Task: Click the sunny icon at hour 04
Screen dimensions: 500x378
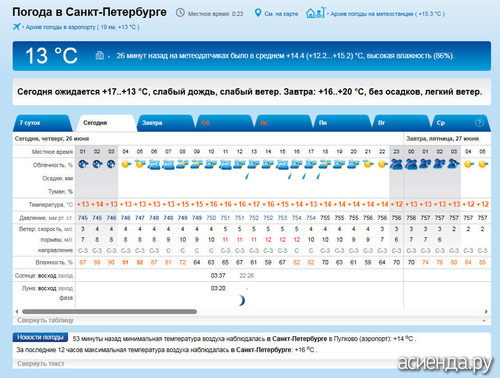Action: click(126, 164)
